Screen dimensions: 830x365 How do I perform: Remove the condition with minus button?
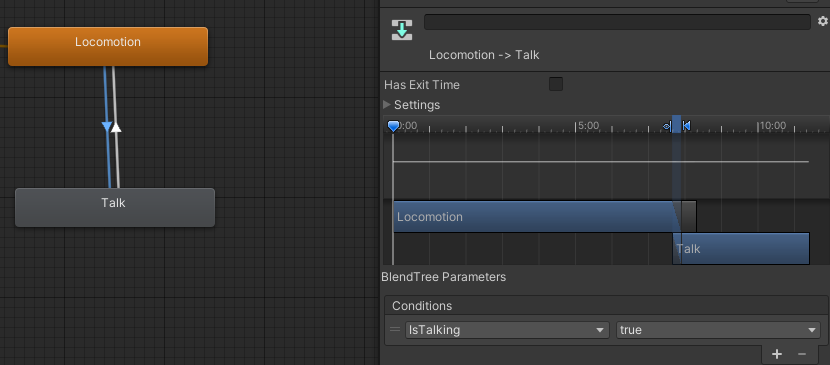(802, 354)
